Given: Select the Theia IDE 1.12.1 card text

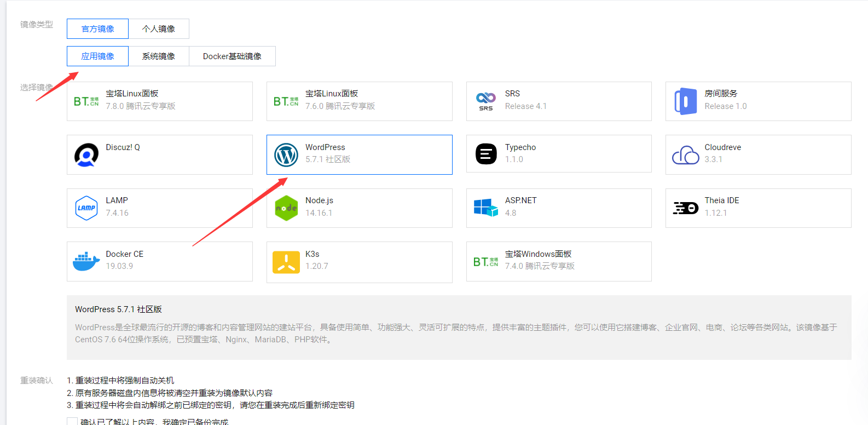Looking at the screenshot, I should [722, 206].
